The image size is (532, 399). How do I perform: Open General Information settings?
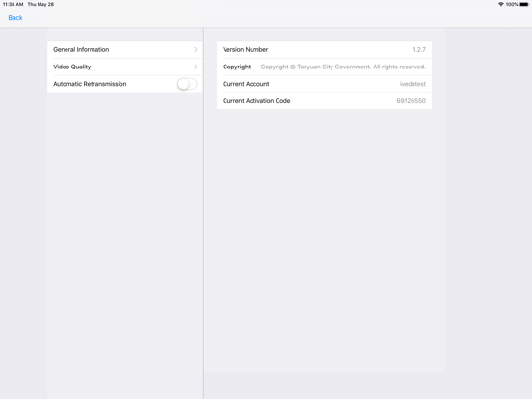(125, 49)
